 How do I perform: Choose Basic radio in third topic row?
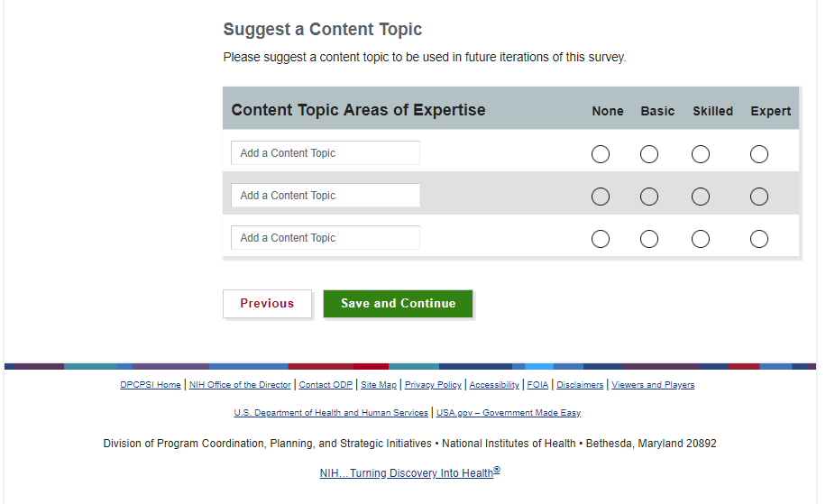[649, 239]
